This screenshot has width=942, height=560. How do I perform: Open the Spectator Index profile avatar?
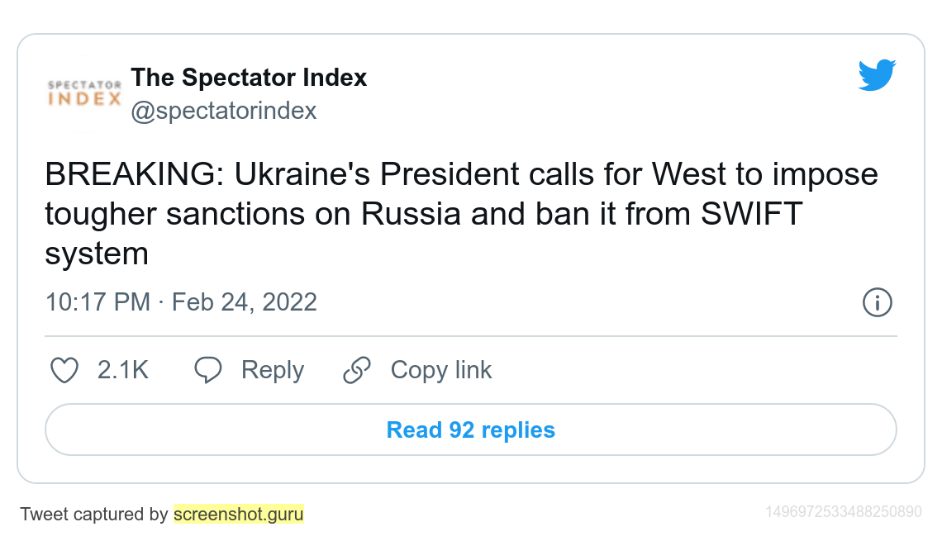pos(84,93)
